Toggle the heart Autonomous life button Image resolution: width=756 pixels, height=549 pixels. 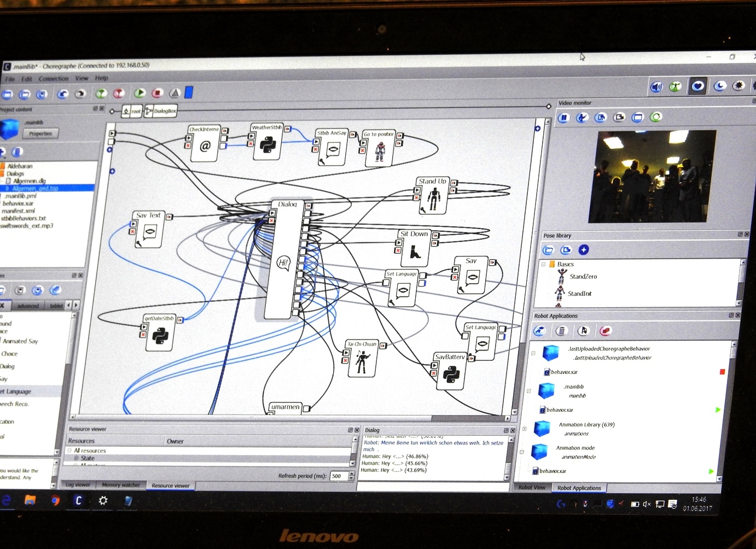click(x=697, y=86)
